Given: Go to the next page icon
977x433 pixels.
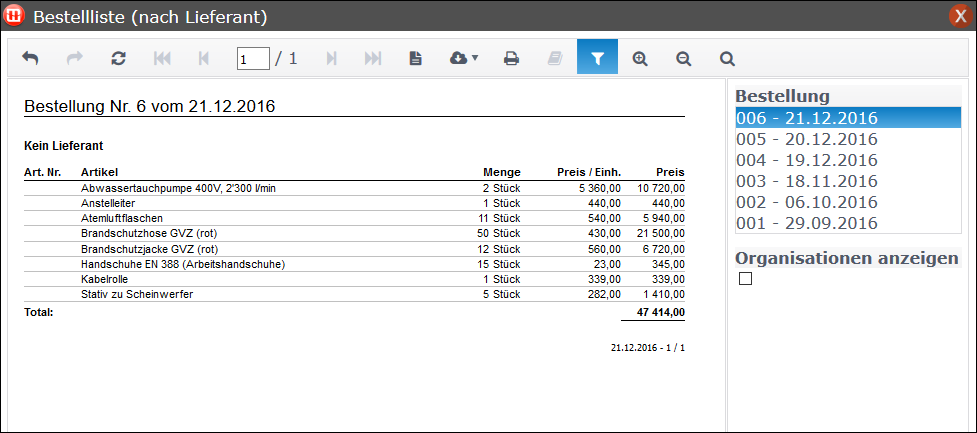Looking at the screenshot, I should coord(331,59).
